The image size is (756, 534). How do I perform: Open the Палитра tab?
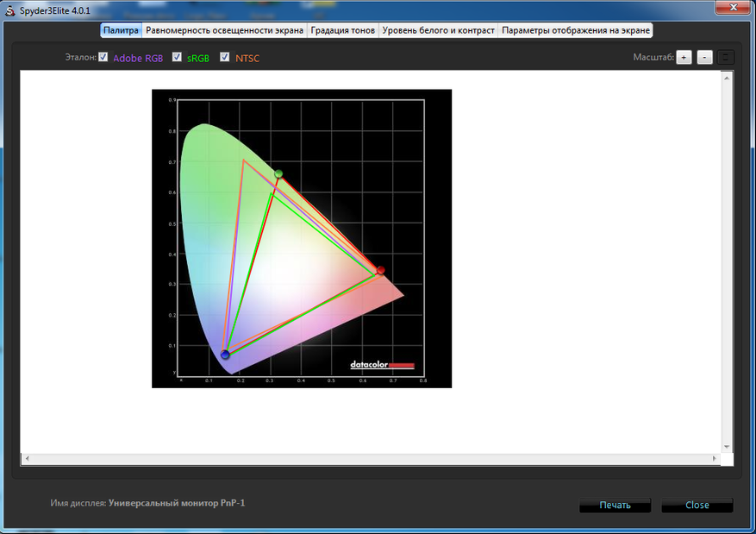click(x=121, y=30)
